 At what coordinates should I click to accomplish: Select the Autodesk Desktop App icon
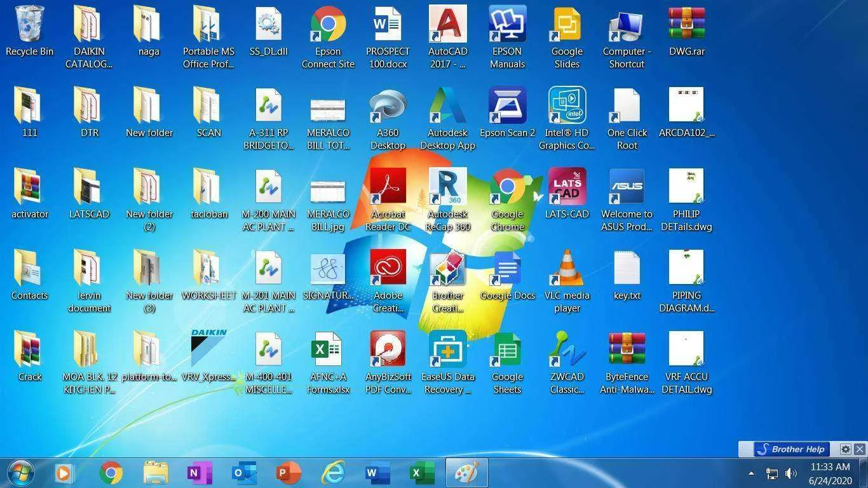[447, 118]
